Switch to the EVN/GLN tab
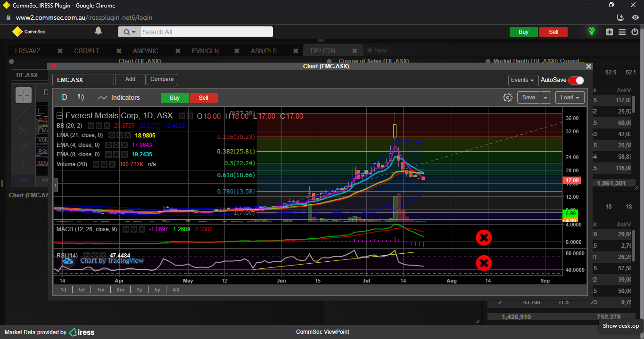Screen dimensions: 644x339 pos(205,51)
